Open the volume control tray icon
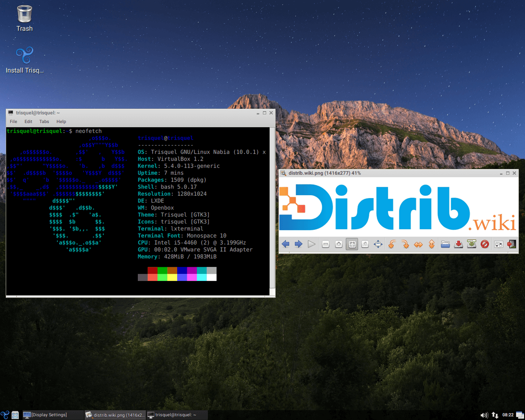This screenshot has height=420, width=525. 484,415
